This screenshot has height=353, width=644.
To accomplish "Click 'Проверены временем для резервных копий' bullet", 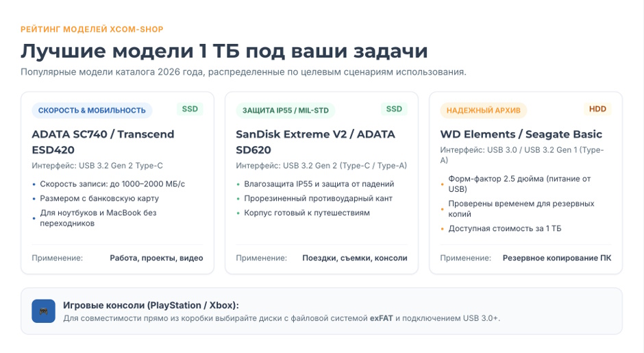I will pos(521,209).
